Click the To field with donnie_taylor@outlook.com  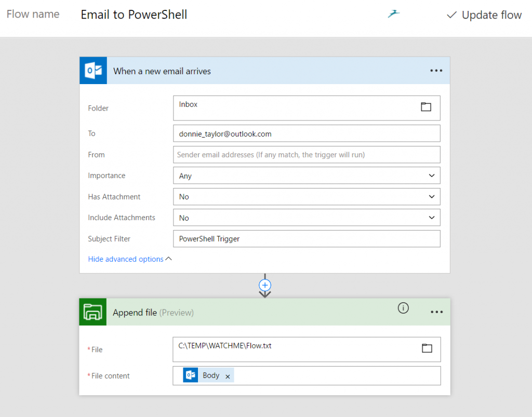(307, 133)
